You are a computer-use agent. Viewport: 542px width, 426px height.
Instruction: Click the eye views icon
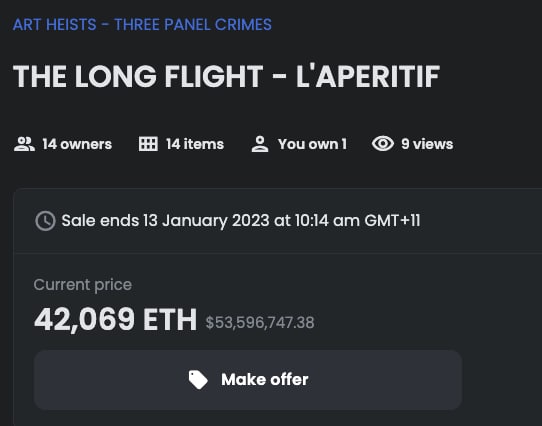coord(383,143)
